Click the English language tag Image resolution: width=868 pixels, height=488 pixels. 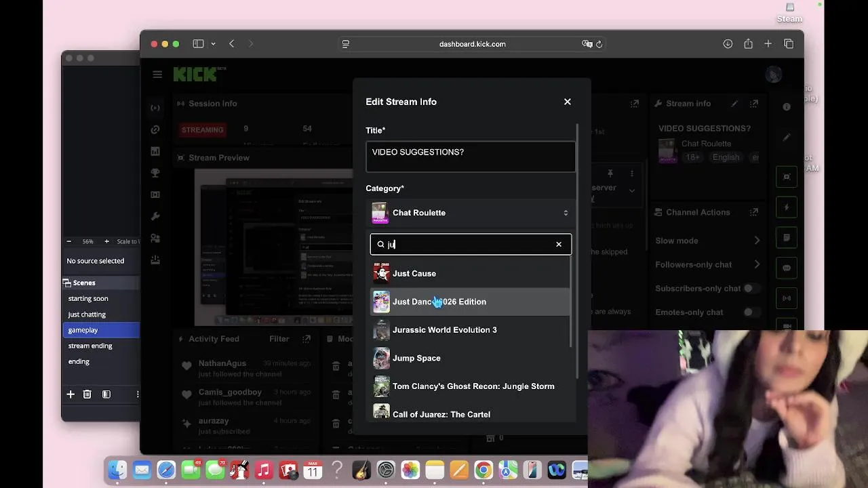726,157
